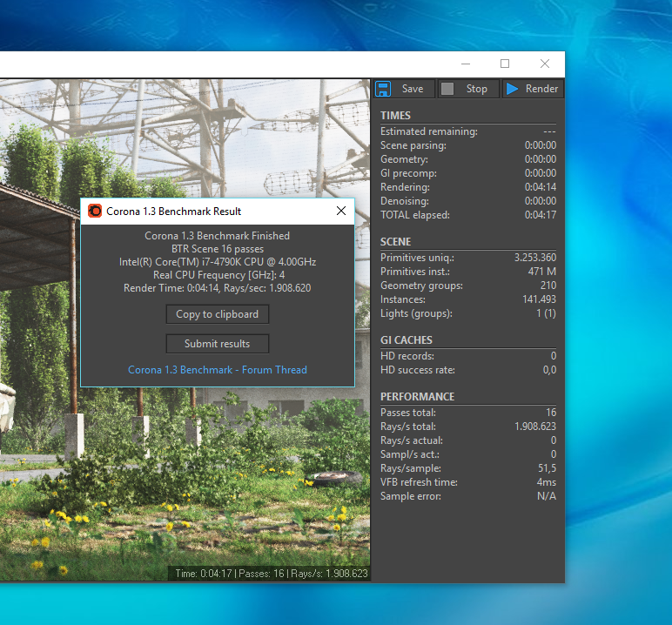Submit results of the benchmark
The height and width of the screenshot is (625, 672).
(x=218, y=344)
